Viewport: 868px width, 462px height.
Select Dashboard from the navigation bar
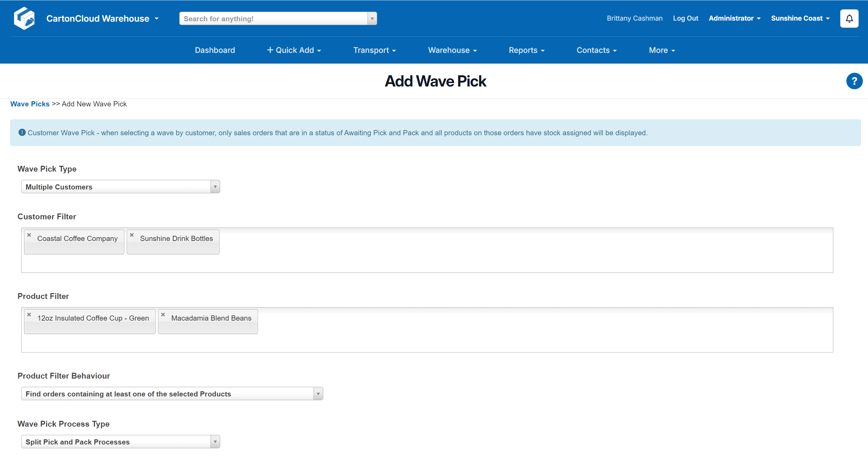tap(215, 50)
